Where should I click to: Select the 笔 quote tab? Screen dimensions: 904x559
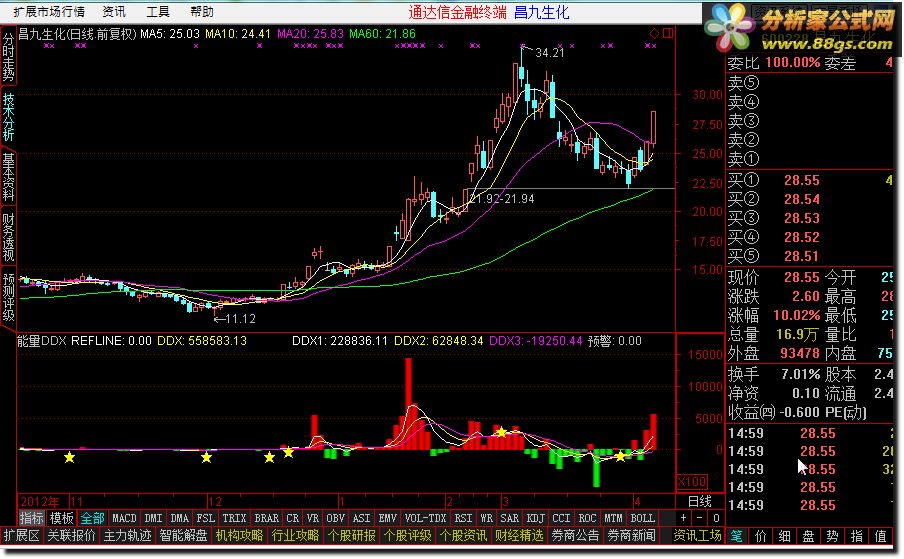coord(736,536)
